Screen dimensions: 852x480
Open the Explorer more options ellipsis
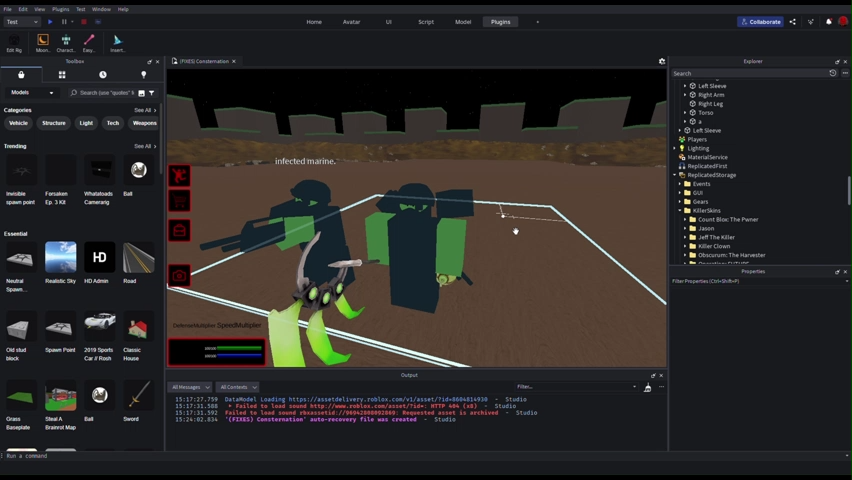click(x=845, y=73)
